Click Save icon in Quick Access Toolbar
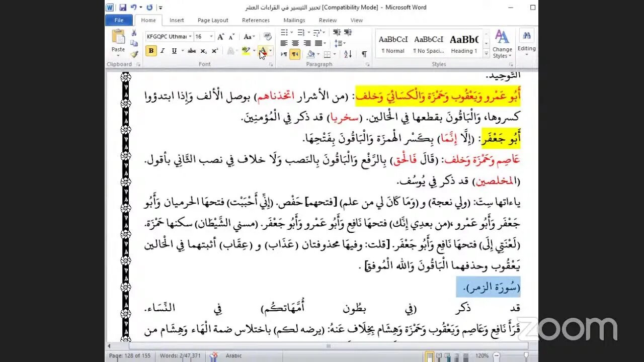 (123, 8)
